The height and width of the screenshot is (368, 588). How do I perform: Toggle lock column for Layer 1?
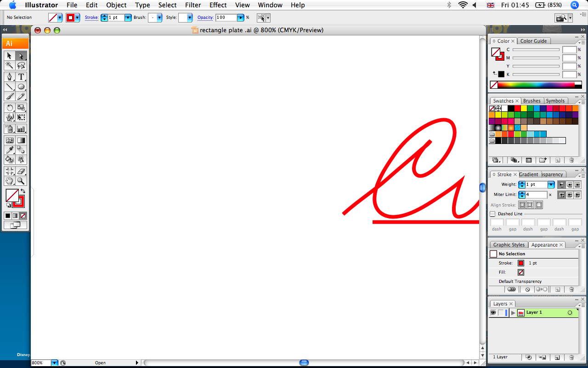501,312
